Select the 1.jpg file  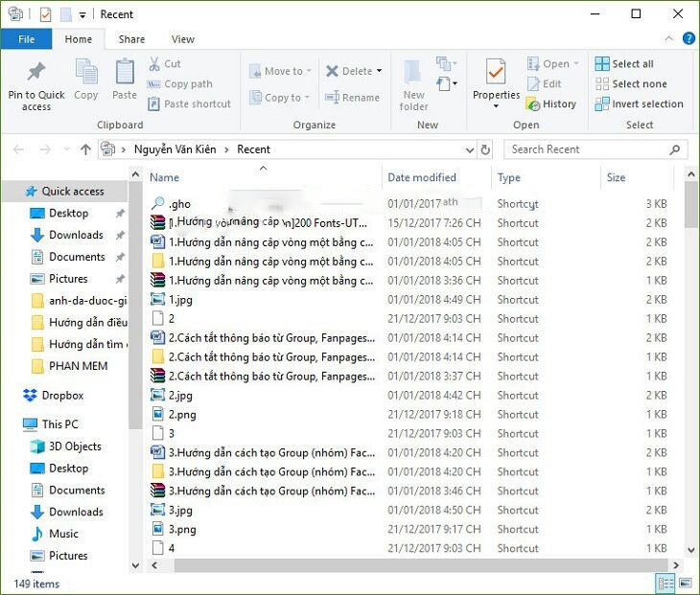180,300
